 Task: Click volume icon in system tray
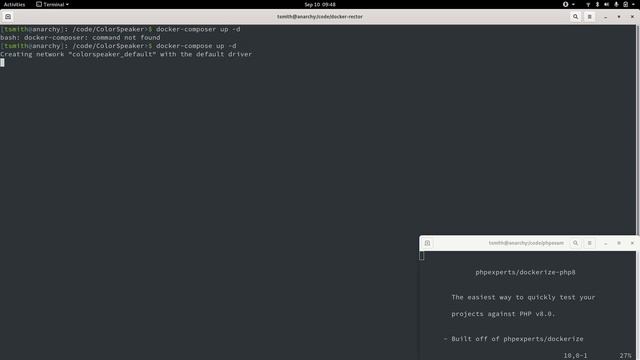click(x=607, y=4)
